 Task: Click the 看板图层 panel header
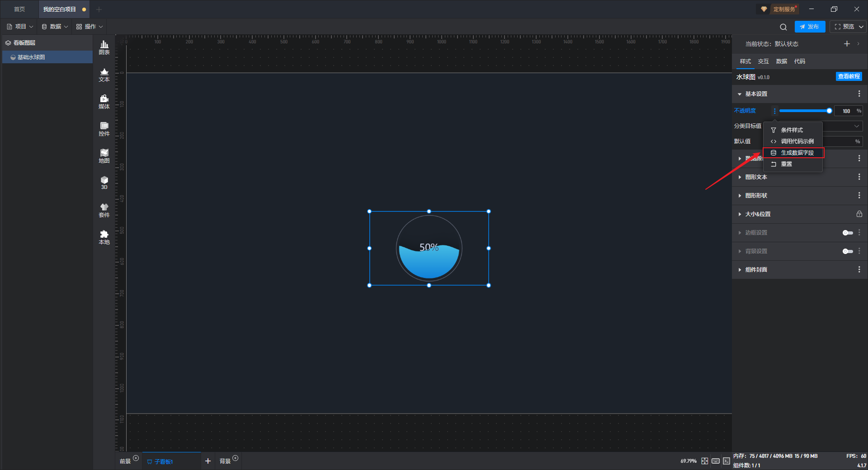[47, 42]
